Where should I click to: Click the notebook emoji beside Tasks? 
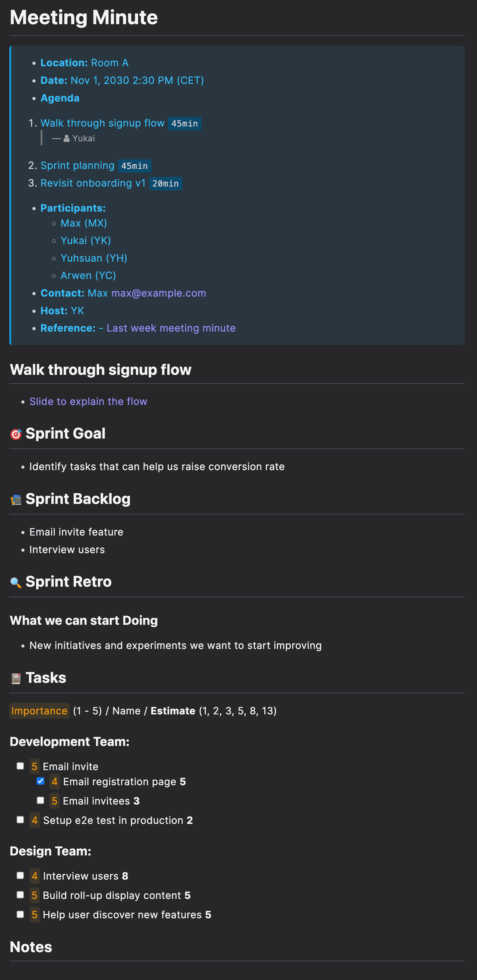(16, 678)
